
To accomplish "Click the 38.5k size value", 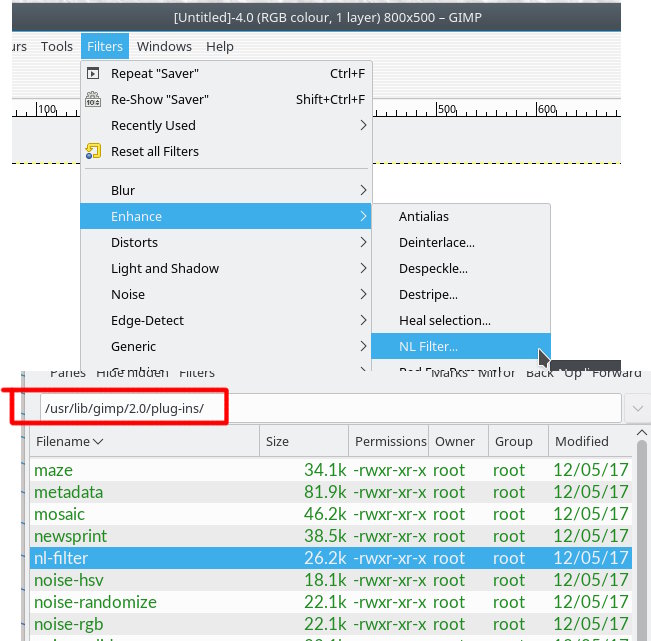I will [325, 536].
